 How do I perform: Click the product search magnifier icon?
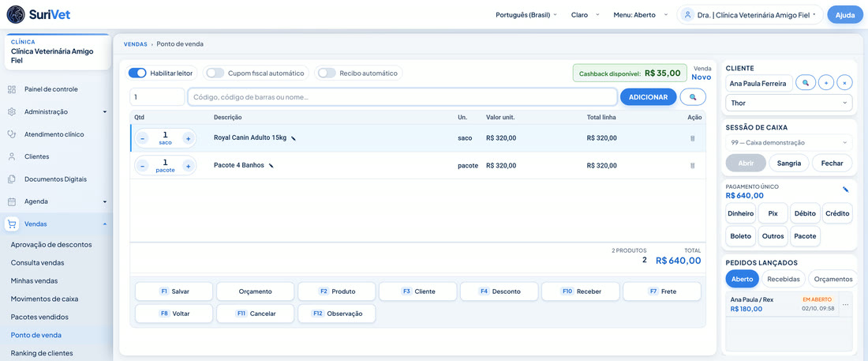pos(693,97)
